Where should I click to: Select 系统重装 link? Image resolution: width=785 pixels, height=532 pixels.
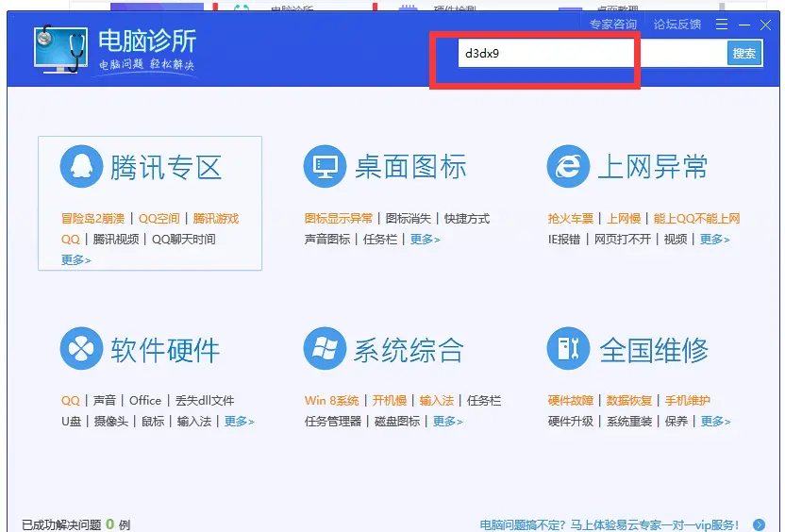[x=629, y=422]
